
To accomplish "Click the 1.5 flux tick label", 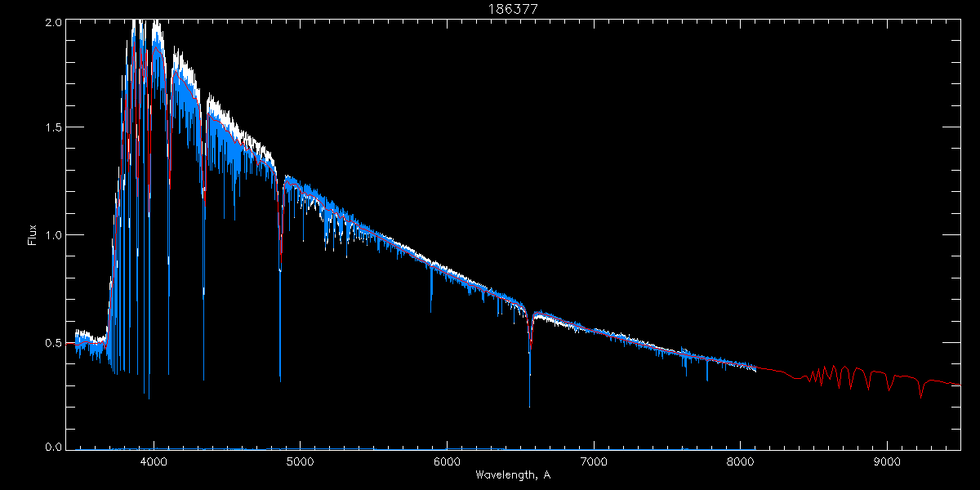I will [52, 128].
